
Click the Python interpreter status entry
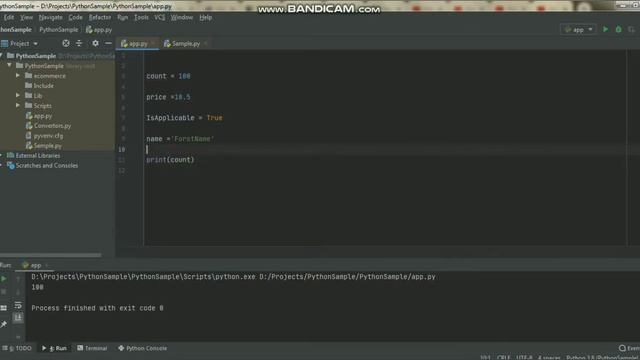603,357
